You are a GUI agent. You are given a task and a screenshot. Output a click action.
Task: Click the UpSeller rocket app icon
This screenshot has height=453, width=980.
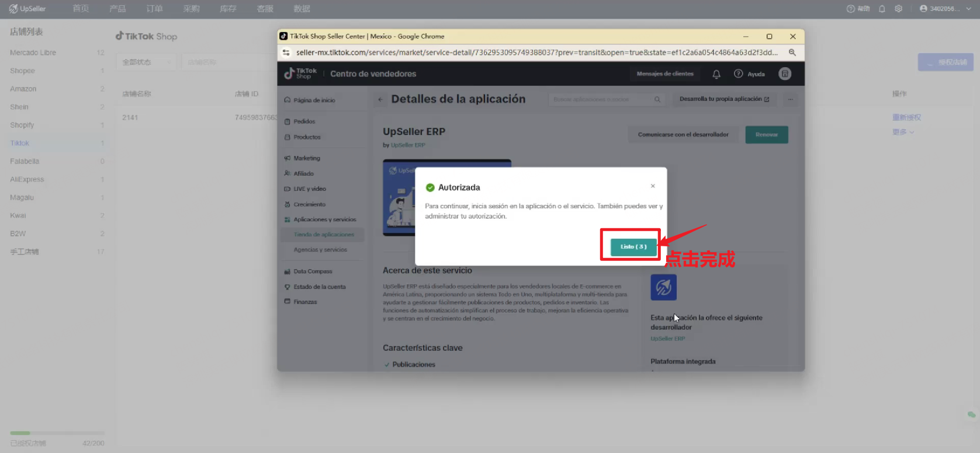coord(663,287)
